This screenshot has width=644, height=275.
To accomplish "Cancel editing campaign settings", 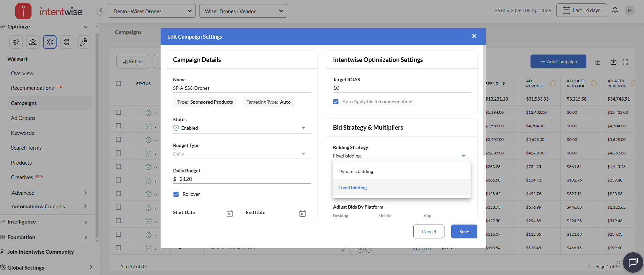I will click(429, 232).
